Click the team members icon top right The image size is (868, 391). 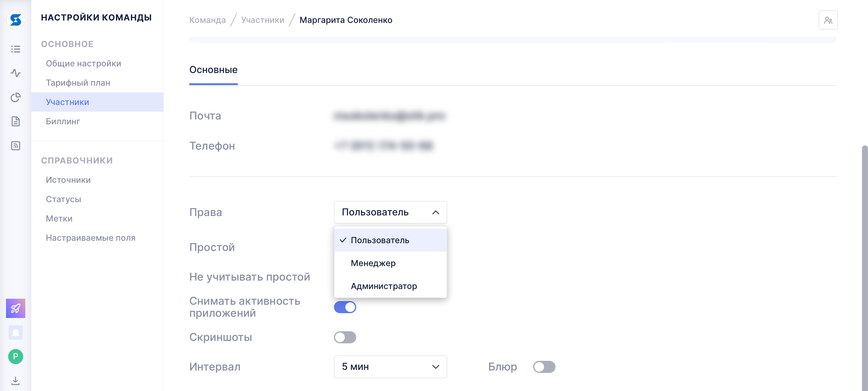828,20
